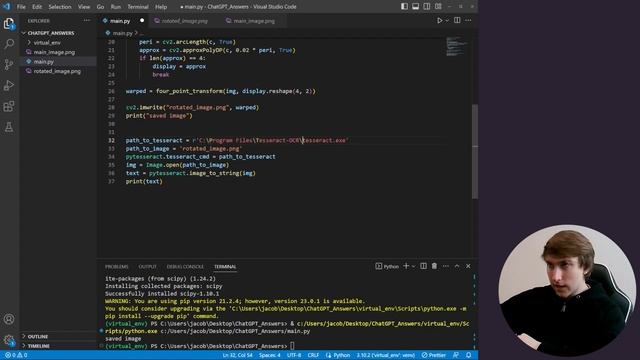Switch to DEBUG CONSOLE panel tab
640x360 pixels.
185,267
